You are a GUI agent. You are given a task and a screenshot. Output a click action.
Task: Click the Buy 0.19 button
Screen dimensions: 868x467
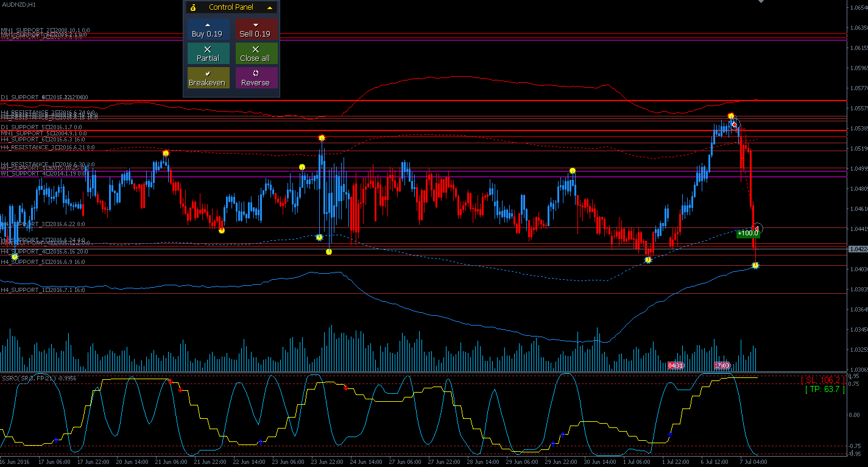pos(207,29)
